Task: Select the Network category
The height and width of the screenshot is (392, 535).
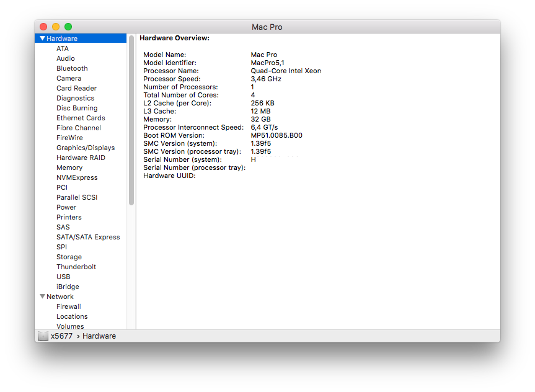Action: 60,296
